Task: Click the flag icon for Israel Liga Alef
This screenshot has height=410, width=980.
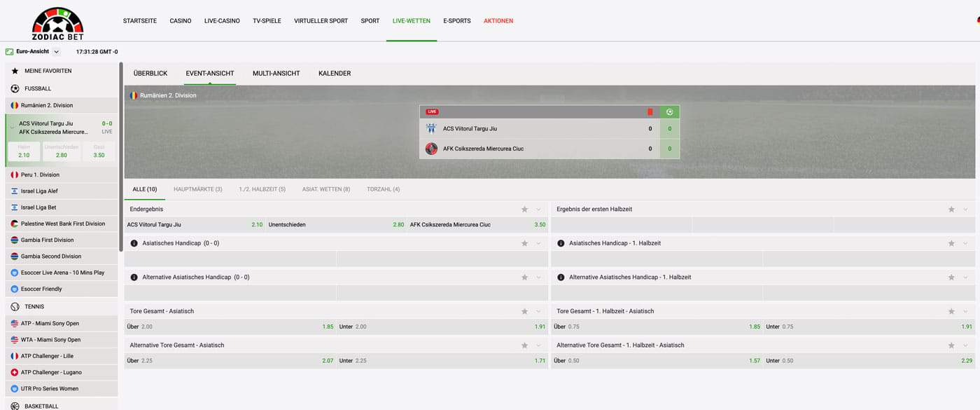Action: point(15,191)
